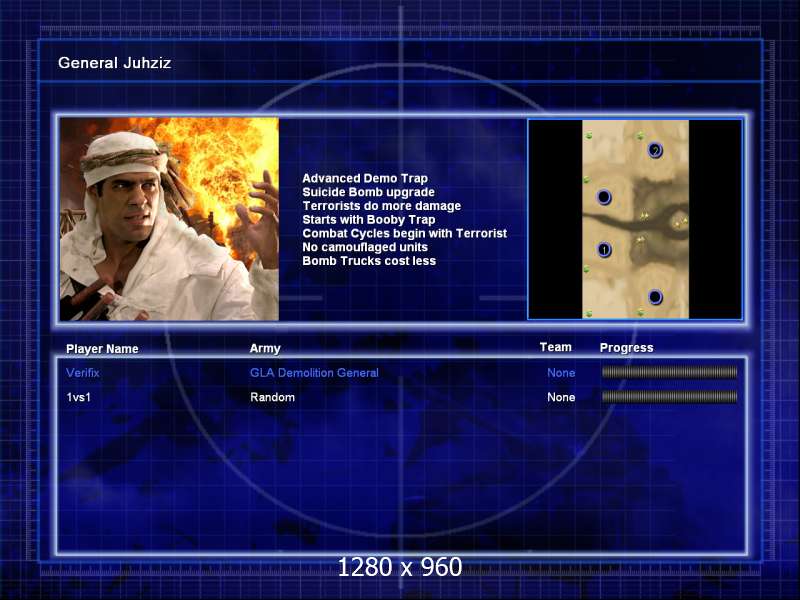
Task: Click start position marker 2 on minimap
Action: tap(655, 151)
